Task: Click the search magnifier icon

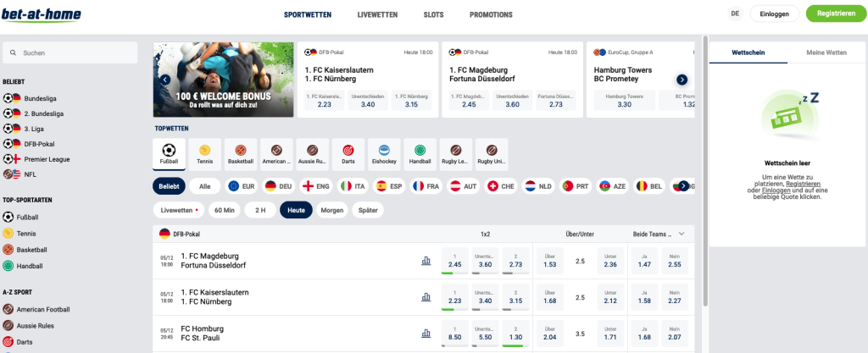Action: click(14, 53)
